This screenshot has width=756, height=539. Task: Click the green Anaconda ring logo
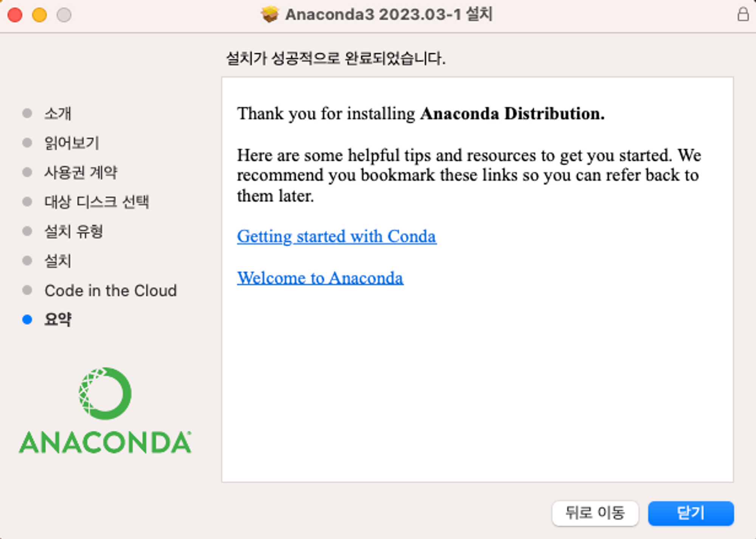[105, 393]
